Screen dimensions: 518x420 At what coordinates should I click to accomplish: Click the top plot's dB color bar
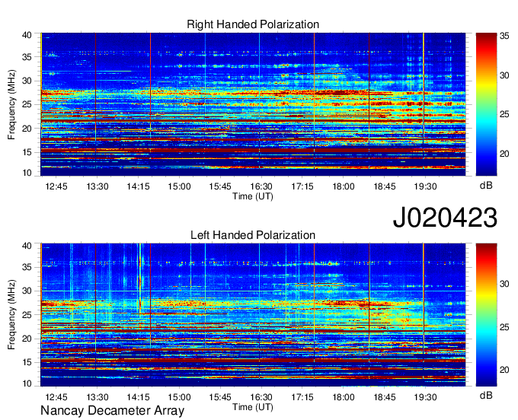(486, 104)
